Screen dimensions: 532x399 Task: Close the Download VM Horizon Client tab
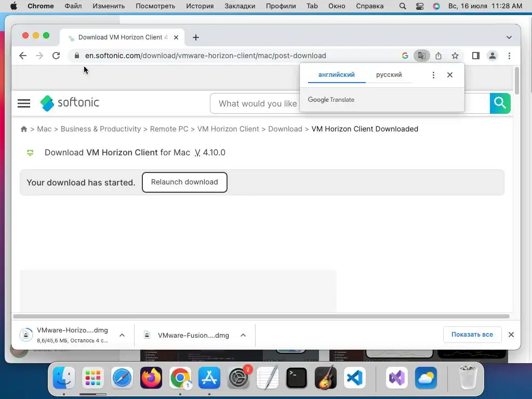coord(176,37)
